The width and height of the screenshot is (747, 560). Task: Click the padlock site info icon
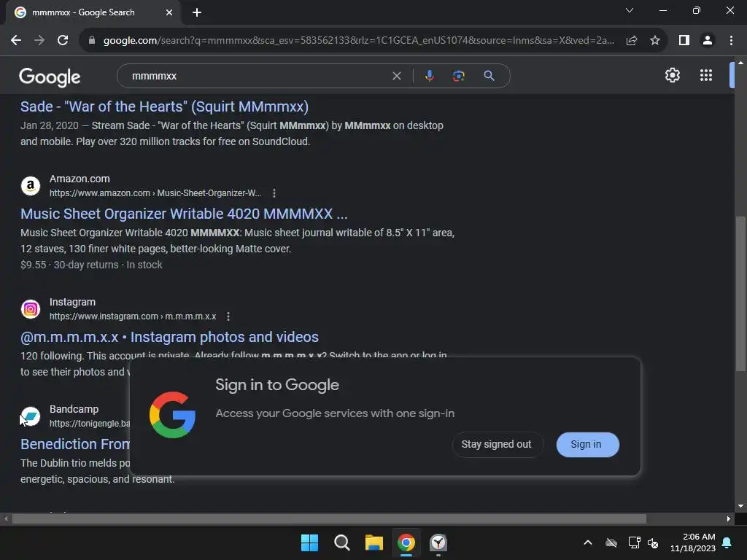92,41
